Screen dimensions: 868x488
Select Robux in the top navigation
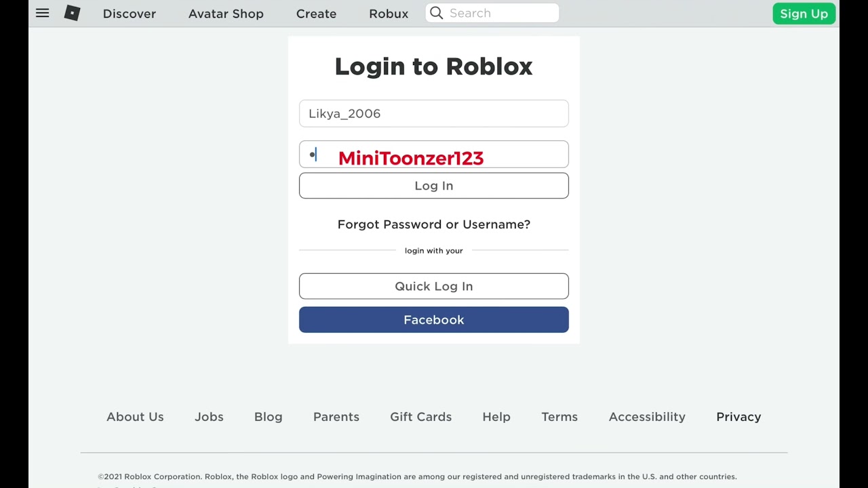[389, 14]
